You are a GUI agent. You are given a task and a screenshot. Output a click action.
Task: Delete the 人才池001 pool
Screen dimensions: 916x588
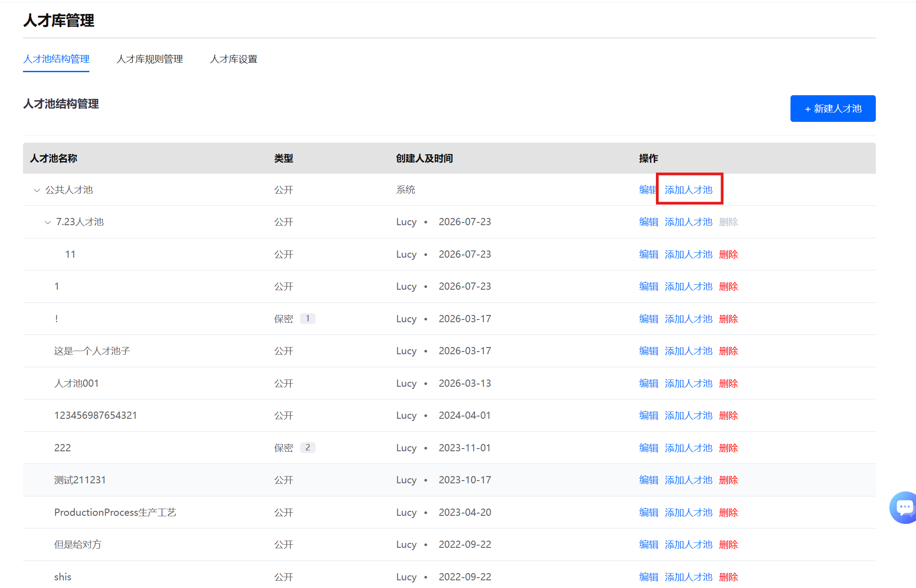click(x=729, y=384)
